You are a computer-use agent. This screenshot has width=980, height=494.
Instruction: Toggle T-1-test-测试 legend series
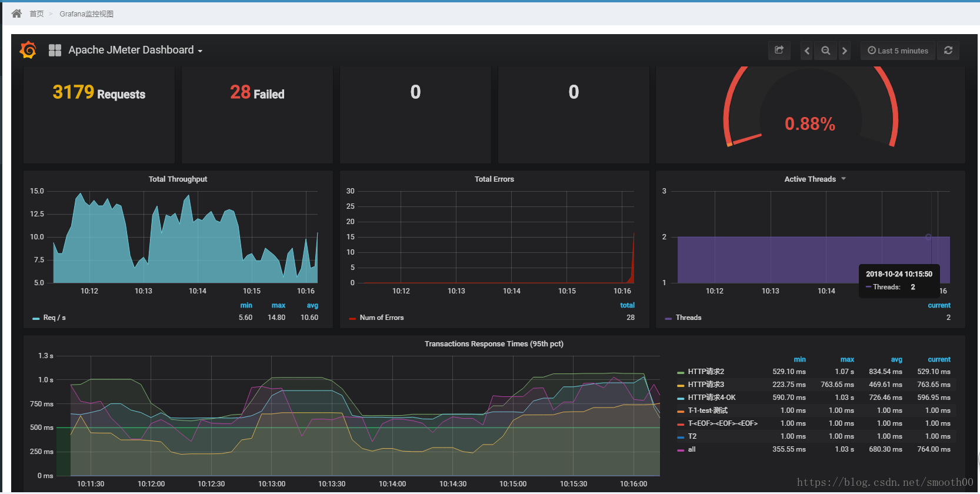point(708,410)
